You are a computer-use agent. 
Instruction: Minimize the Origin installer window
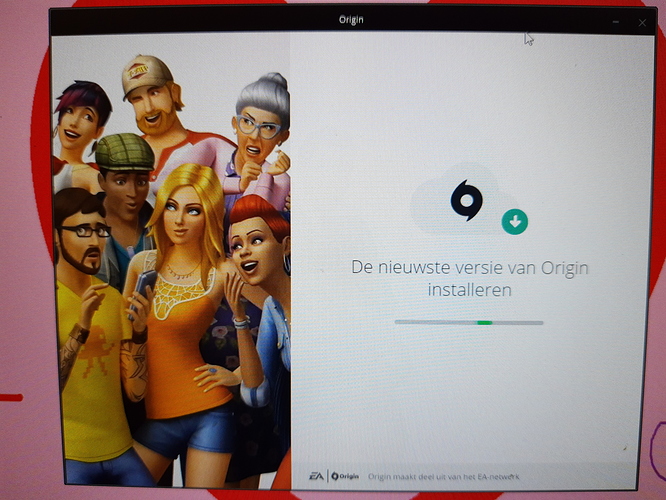616,22
